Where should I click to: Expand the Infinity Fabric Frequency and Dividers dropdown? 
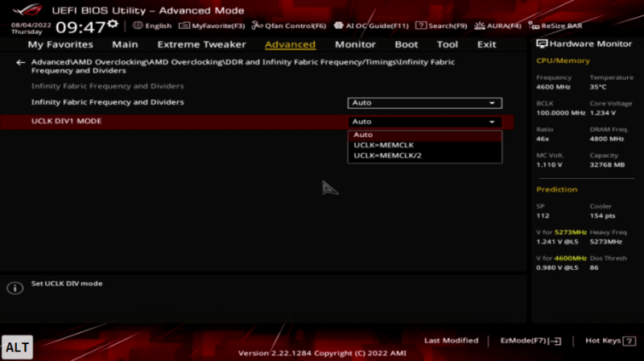(425, 103)
